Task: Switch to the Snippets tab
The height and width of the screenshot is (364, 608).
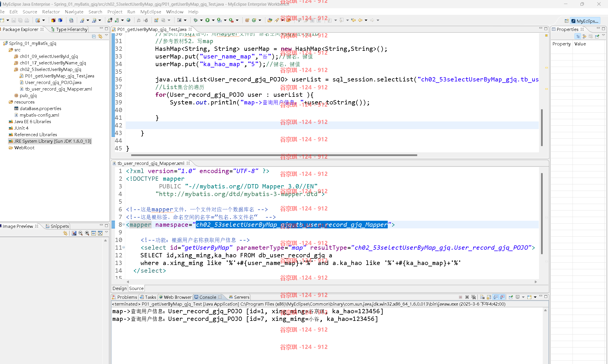Action: pyautogui.click(x=57, y=226)
